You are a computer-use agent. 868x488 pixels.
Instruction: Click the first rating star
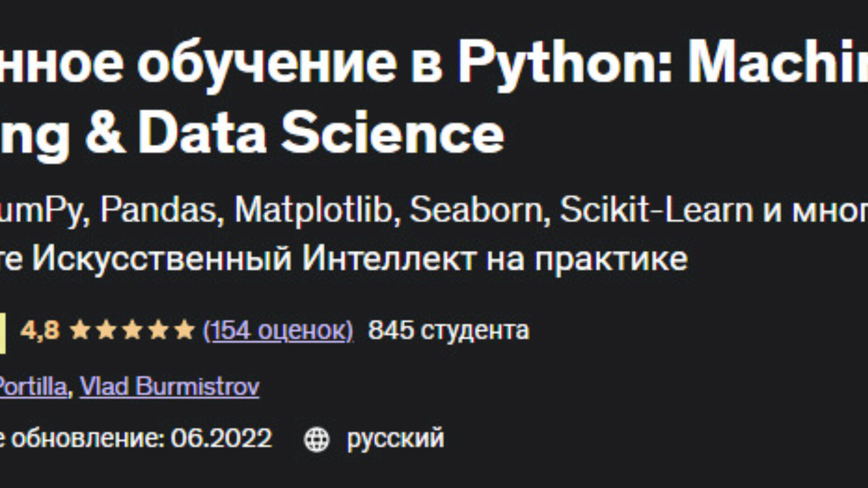tap(80, 330)
